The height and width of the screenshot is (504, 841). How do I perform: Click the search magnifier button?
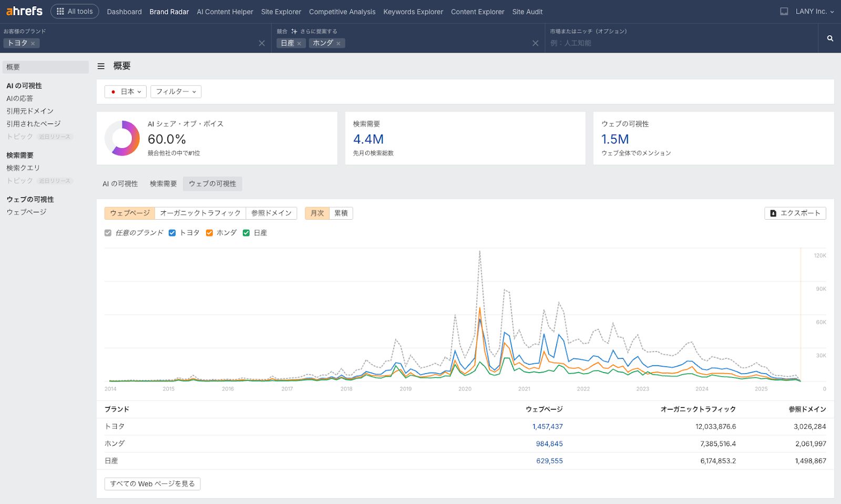click(830, 38)
